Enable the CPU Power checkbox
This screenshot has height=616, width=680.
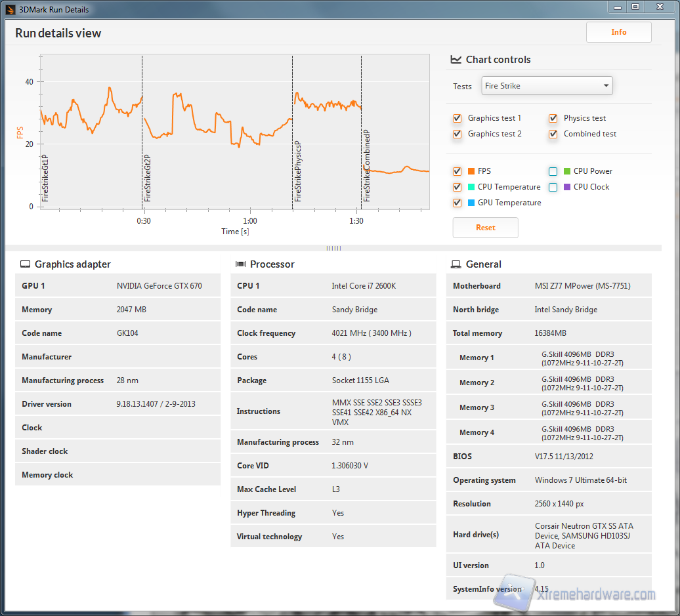point(553,172)
